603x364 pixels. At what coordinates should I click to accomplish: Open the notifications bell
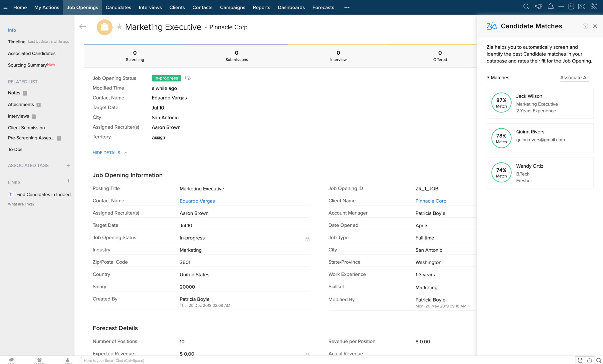pos(550,7)
